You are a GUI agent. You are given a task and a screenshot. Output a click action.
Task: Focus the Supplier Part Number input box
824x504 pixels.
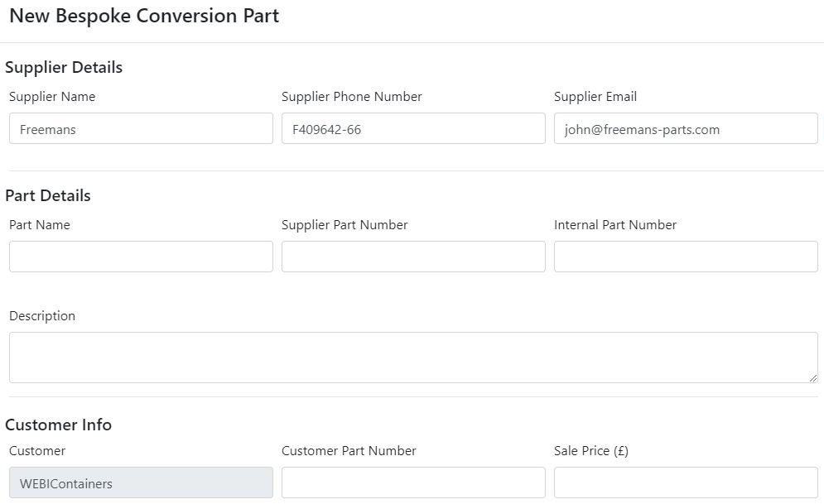click(413, 257)
